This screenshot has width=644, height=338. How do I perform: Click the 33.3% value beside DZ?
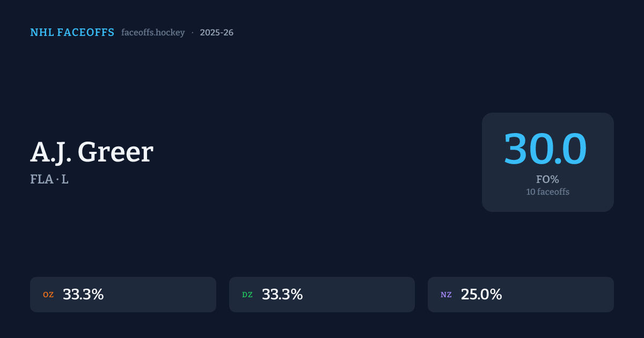[282, 295]
